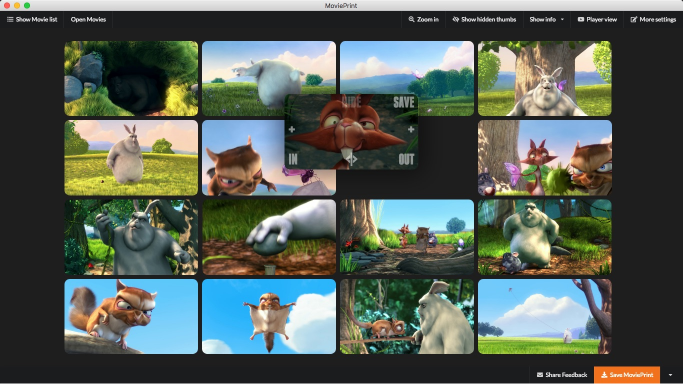Select the dark cave entrance thumbnail

tap(131, 79)
